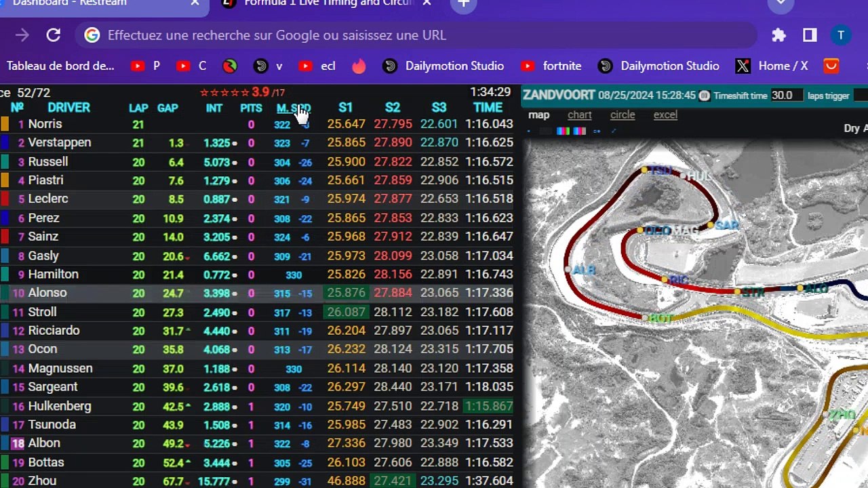Select the highlighted Alonso row
The height and width of the screenshot is (488, 868).
pos(258,293)
